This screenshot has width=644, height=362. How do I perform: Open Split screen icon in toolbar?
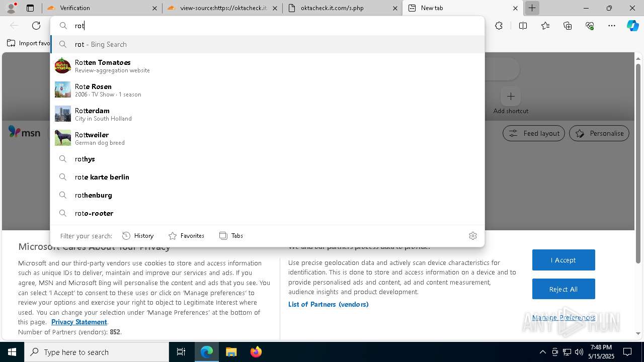pyautogui.click(x=523, y=26)
